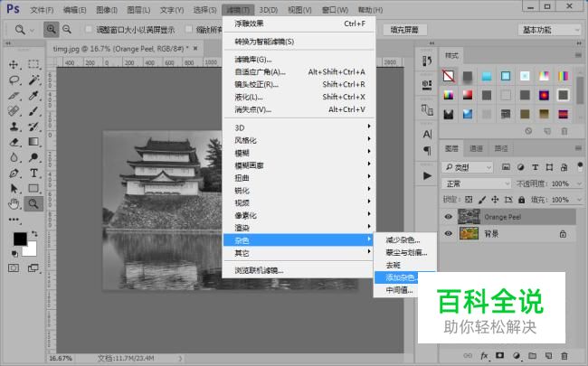Add layer mask icon

click(x=500, y=355)
